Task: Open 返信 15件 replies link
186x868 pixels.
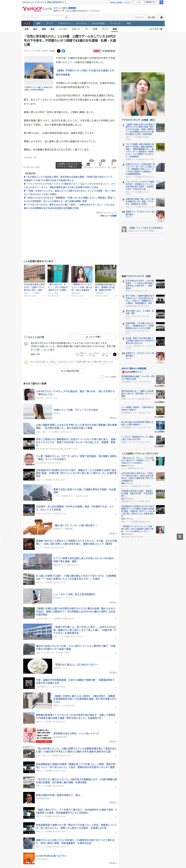Action: tap(35, 354)
